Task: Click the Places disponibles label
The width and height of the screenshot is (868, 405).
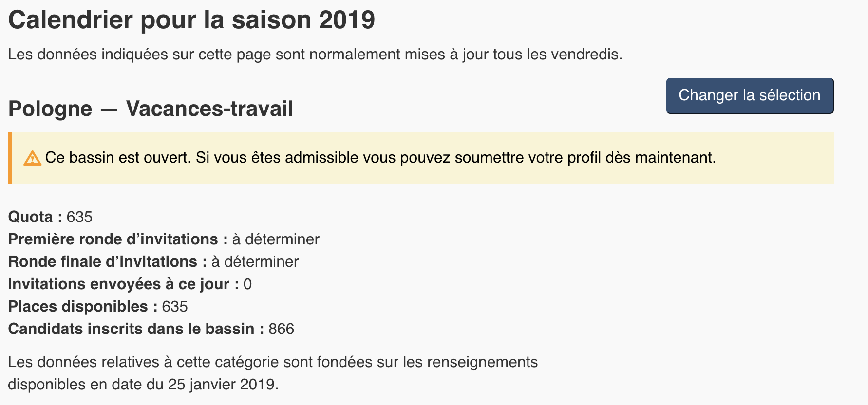Action: [83, 306]
